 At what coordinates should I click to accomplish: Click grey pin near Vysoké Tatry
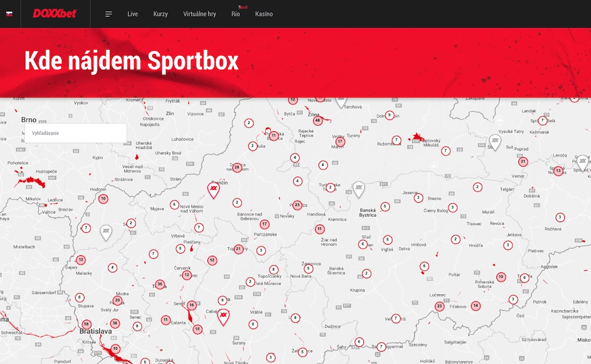pyautogui.click(x=495, y=142)
